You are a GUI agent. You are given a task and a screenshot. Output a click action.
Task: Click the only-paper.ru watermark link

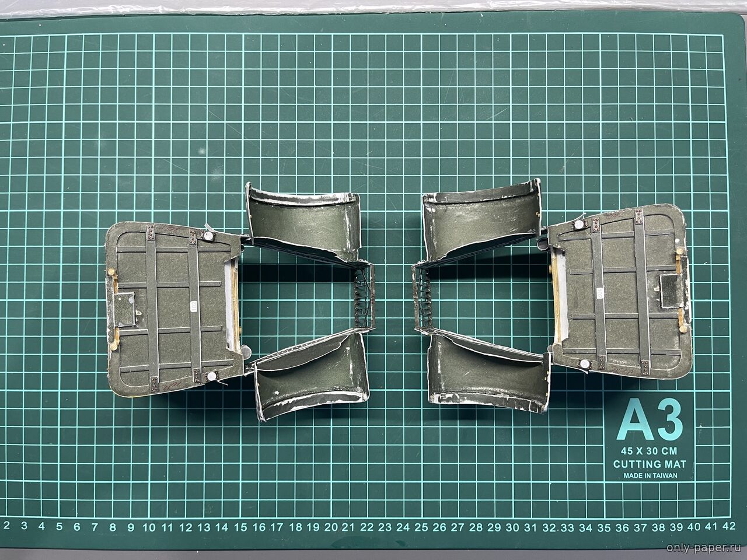[x=702, y=549]
